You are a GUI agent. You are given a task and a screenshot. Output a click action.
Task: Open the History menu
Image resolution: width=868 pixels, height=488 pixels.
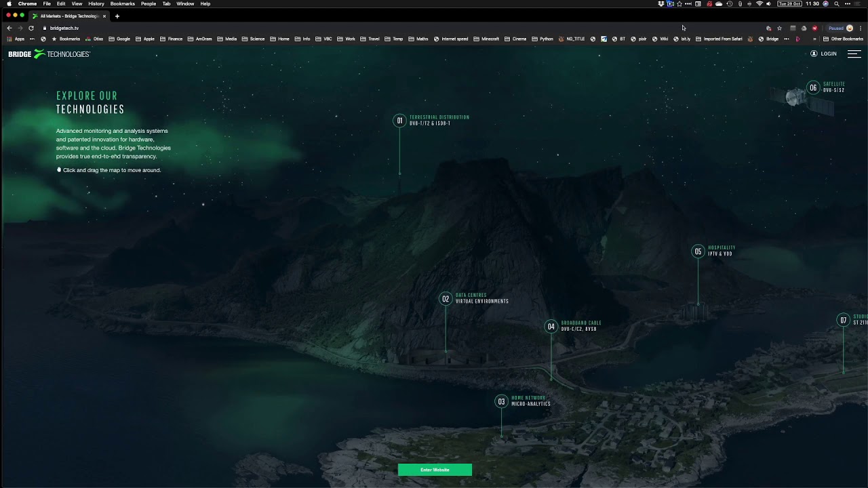click(x=96, y=3)
